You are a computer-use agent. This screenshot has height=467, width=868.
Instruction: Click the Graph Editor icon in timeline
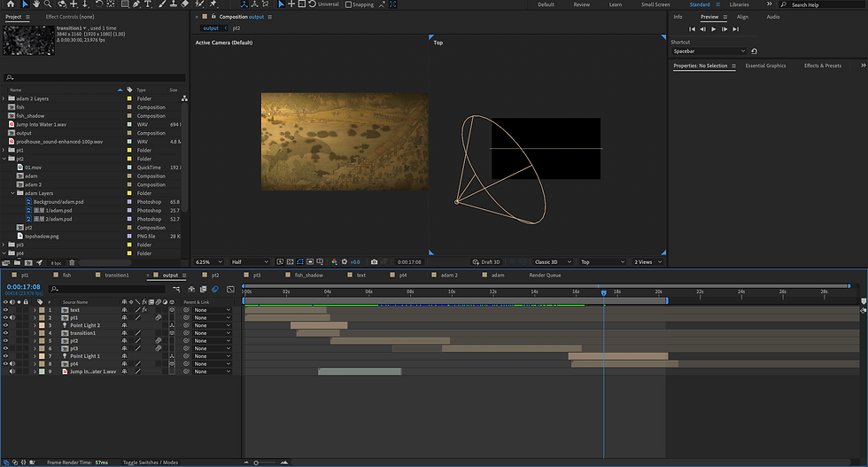pos(231,289)
